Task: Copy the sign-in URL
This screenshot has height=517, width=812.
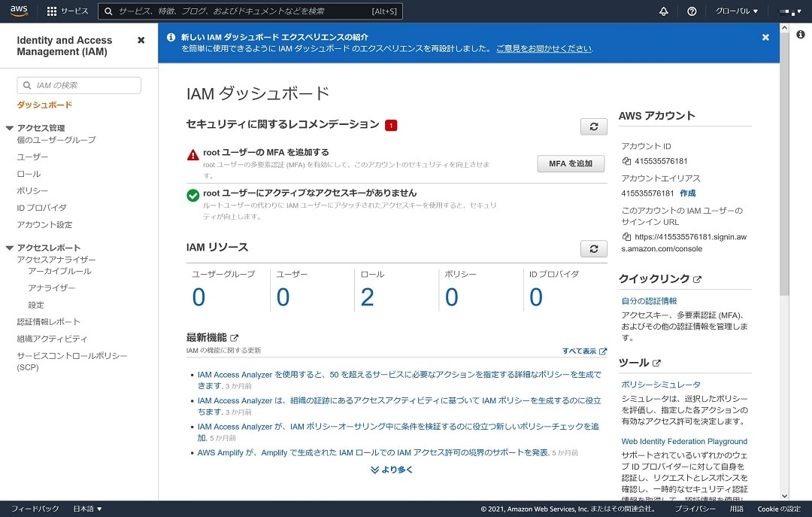Action: pyautogui.click(x=626, y=236)
